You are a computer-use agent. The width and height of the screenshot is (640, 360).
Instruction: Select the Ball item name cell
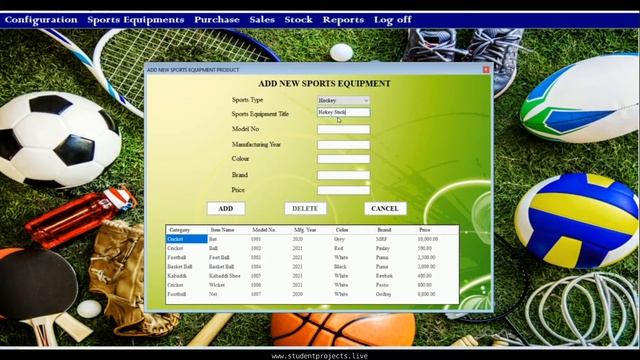pos(213,248)
